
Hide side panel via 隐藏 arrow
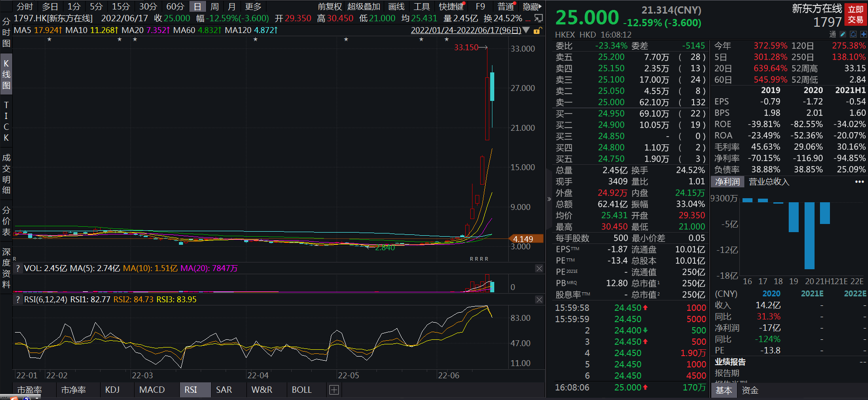[x=532, y=6]
